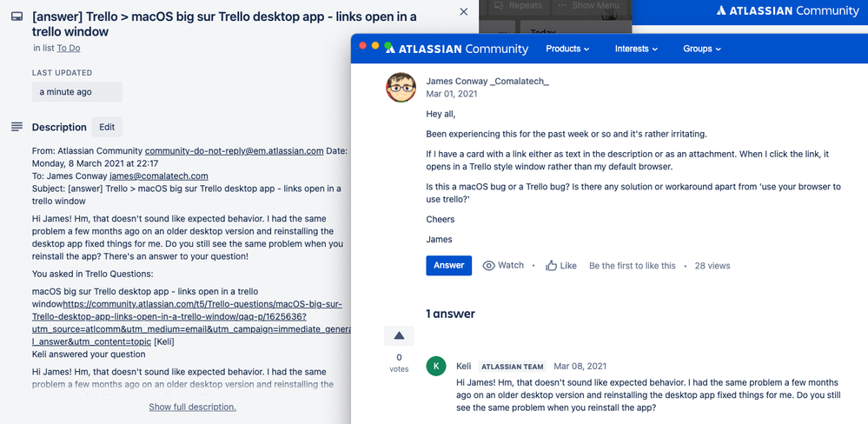Click the description lines icon
868x424 pixels.
[x=17, y=127]
